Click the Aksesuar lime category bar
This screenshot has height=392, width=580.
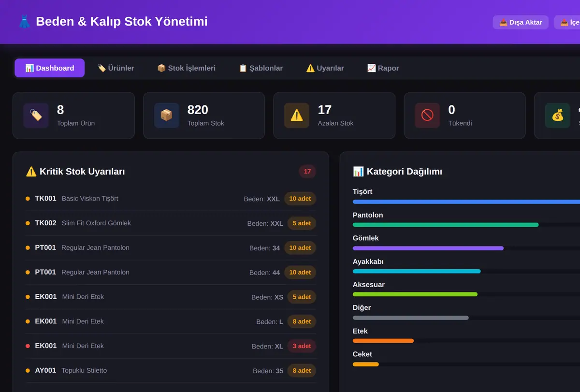[x=415, y=294]
